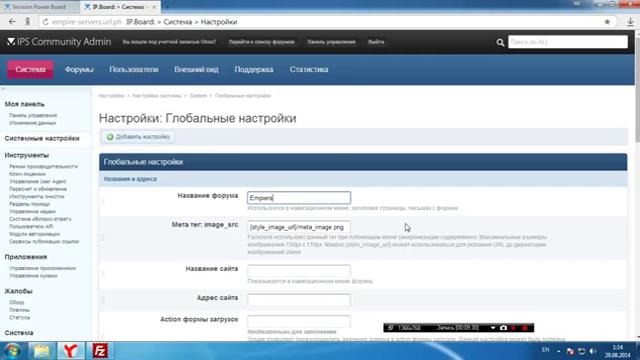Open 'Плагины' under Жалобы
The image size is (640, 360).
coord(19,310)
